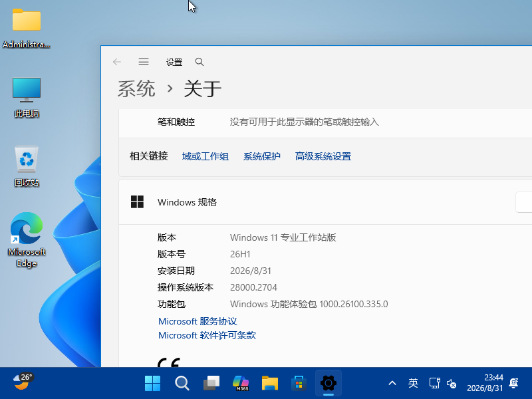Open the 域或工作组 link
532x399 pixels.
[205, 156]
